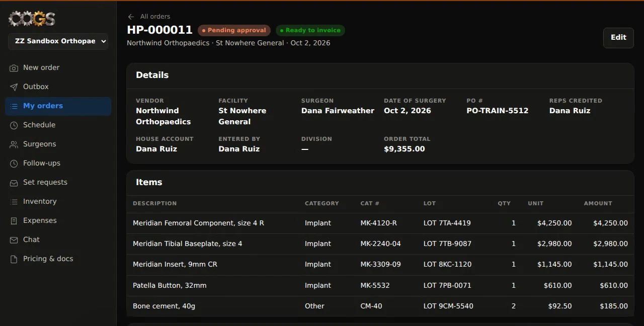The width and height of the screenshot is (644, 326).
Task: Click Patella Button, 32mm description
Action: tap(170, 285)
